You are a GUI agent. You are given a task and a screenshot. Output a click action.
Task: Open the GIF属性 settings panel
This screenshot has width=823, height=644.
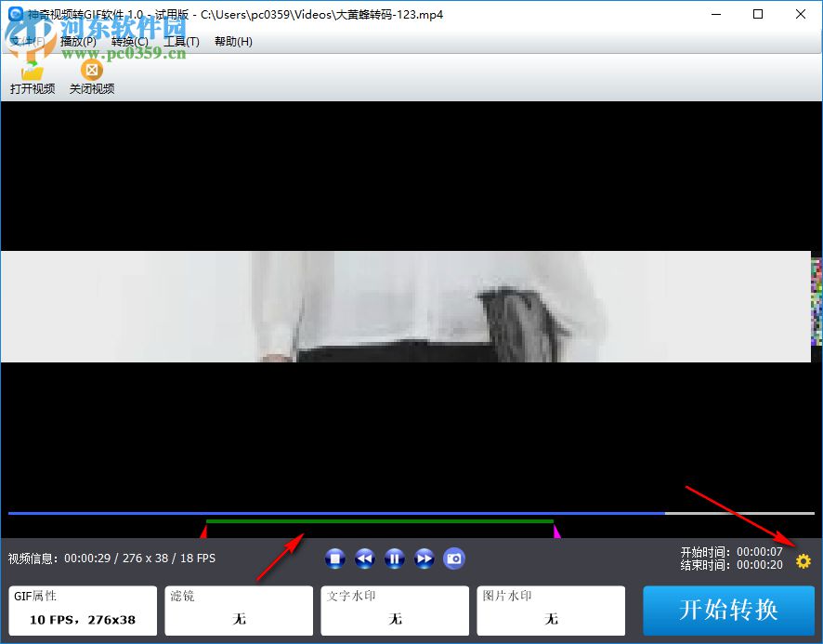[x=83, y=611]
